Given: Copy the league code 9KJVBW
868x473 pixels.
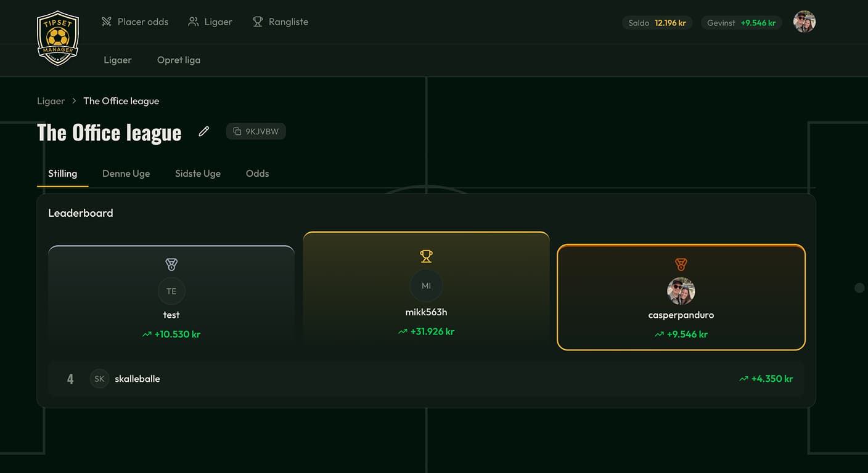Looking at the screenshot, I should click(256, 131).
